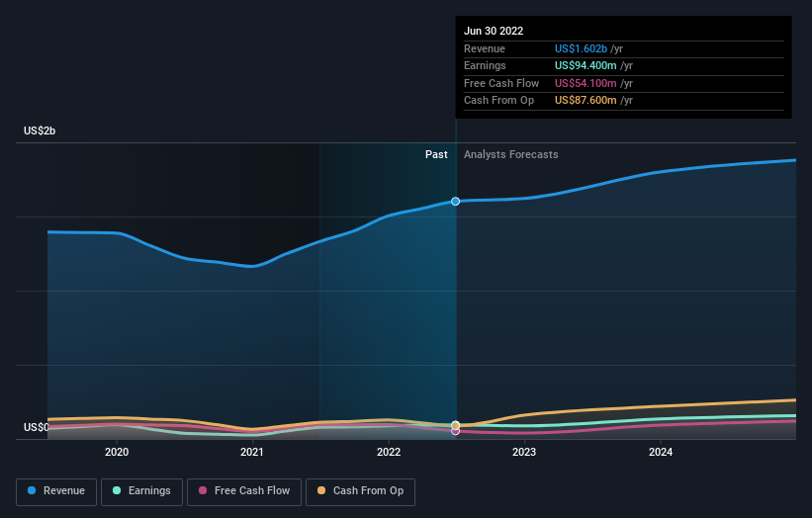Select the 2020 x-axis label
812x518 pixels.
coord(117,452)
